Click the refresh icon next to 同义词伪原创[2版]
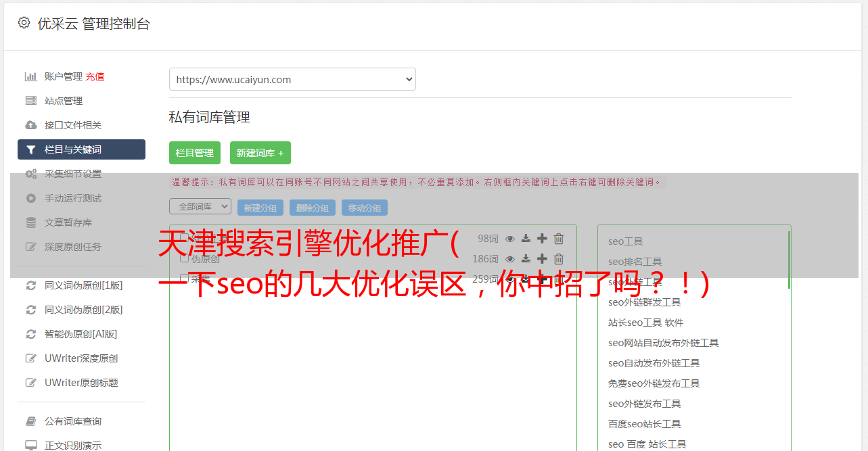 pos(31,310)
